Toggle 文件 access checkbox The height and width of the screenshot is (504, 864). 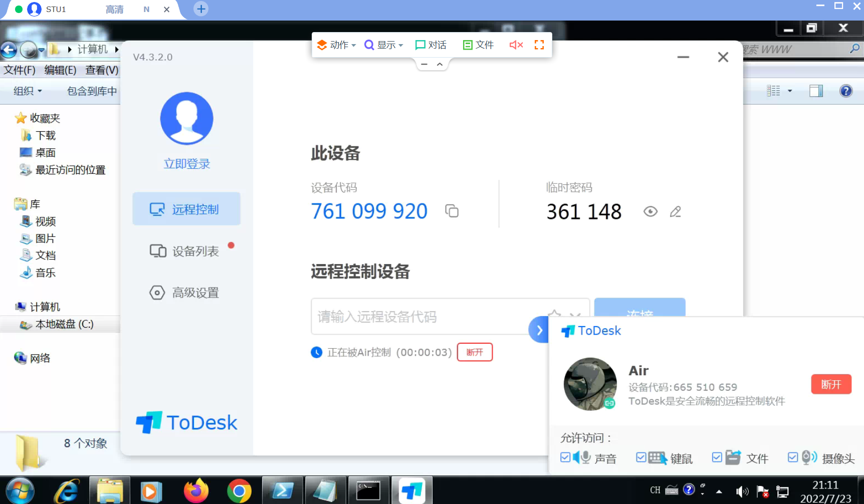(717, 457)
